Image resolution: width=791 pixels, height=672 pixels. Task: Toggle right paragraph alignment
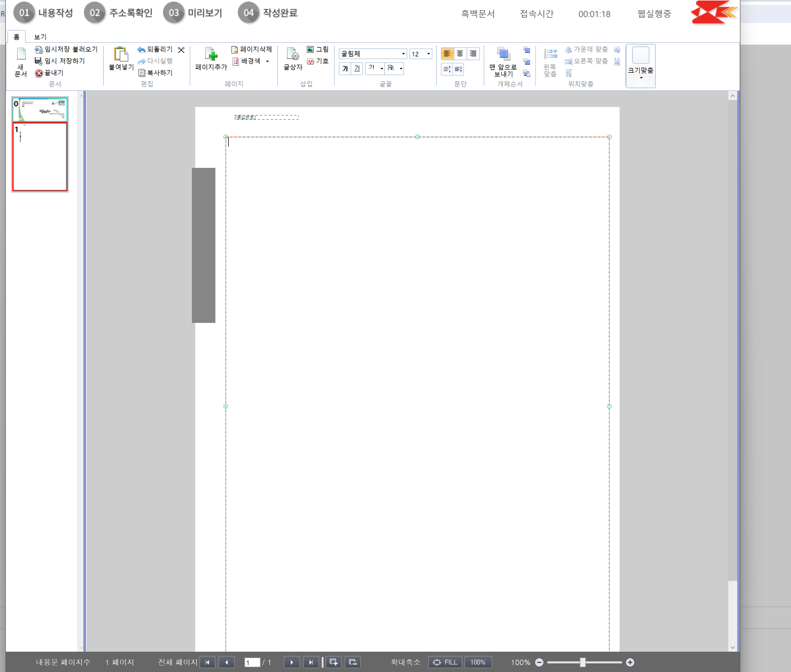pos(472,53)
